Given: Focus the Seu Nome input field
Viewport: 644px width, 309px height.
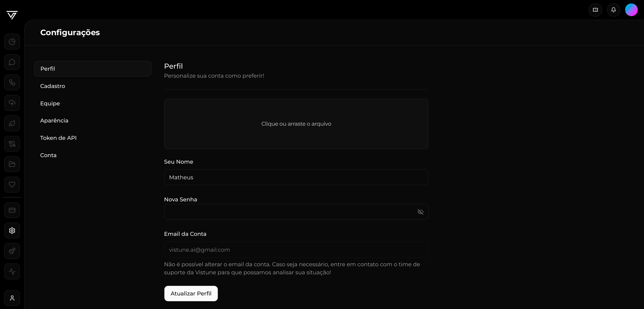Looking at the screenshot, I should pos(296,177).
